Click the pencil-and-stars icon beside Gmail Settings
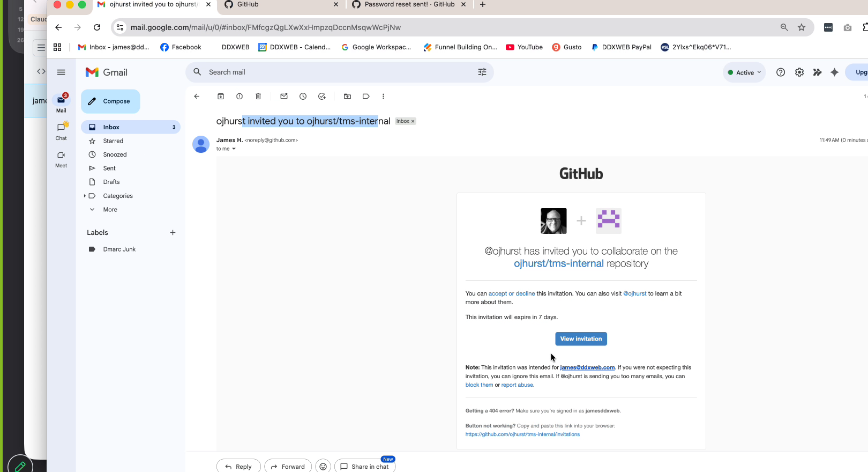868x472 pixels. (x=817, y=72)
